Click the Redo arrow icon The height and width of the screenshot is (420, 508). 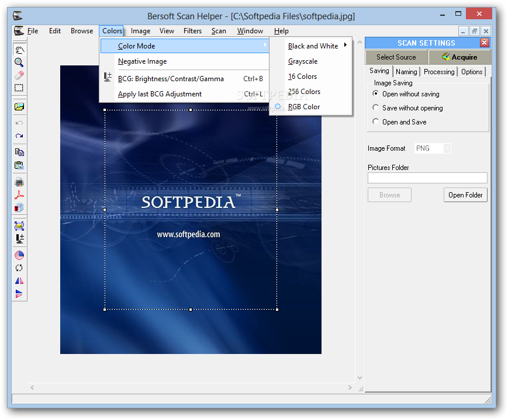(19, 136)
